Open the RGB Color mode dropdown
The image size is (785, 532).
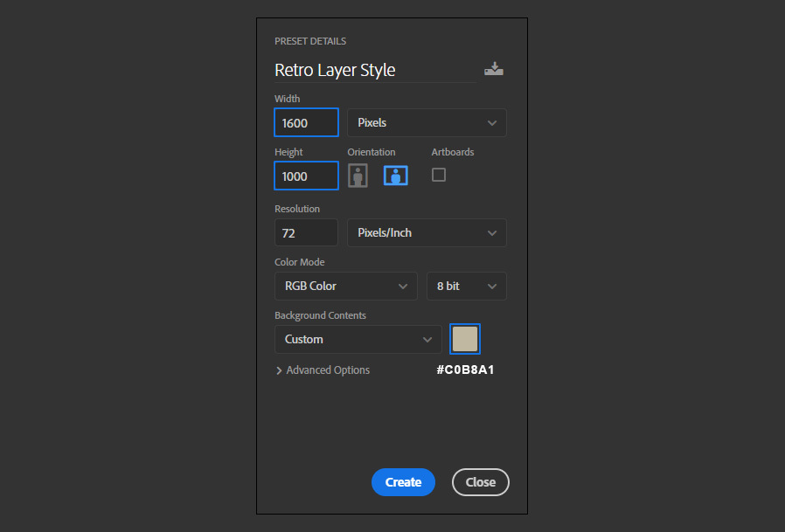point(345,287)
